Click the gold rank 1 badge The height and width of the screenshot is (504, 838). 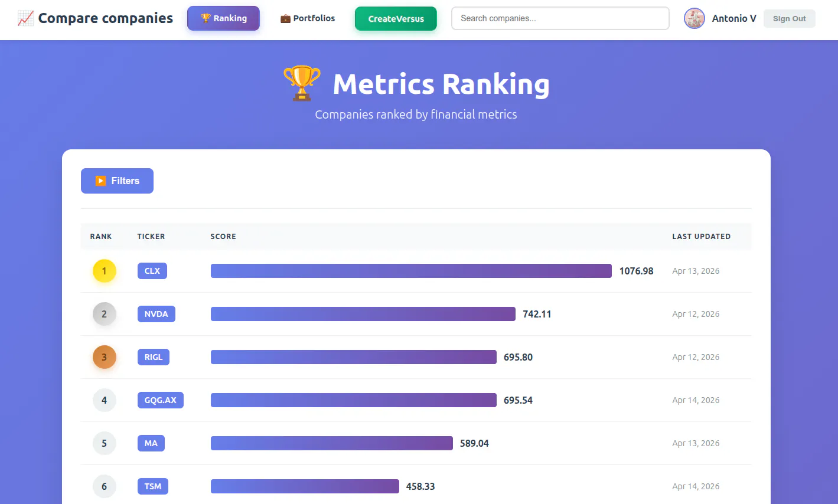coord(105,271)
